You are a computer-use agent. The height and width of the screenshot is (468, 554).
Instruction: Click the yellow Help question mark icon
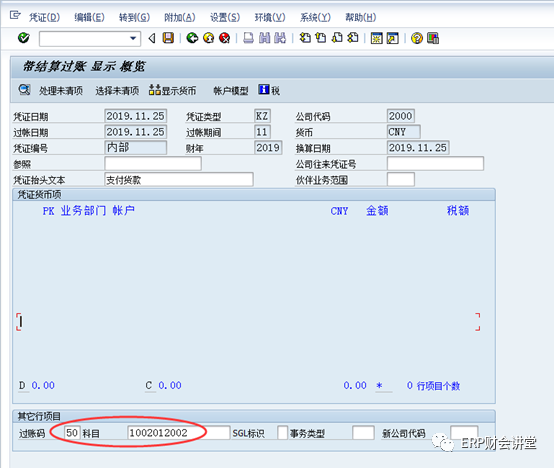point(417,38)
